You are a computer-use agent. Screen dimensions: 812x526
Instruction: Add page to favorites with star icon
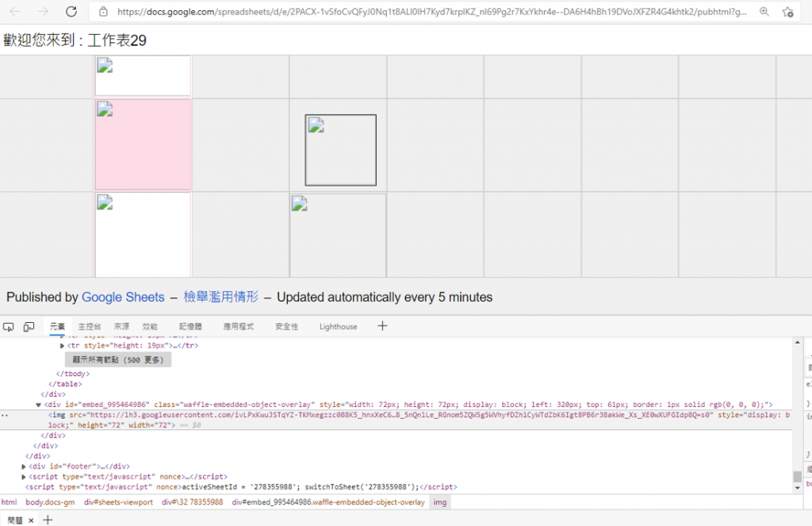coord(787,11)
